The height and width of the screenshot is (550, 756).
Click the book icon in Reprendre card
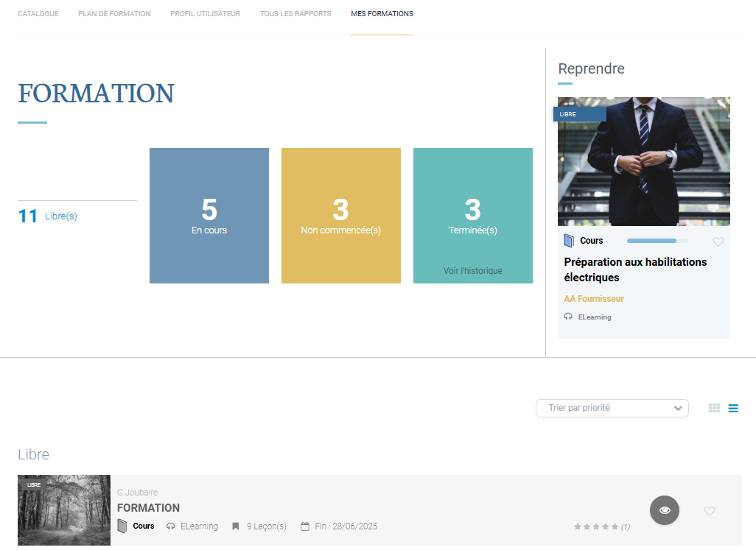[x=569, y=241]
